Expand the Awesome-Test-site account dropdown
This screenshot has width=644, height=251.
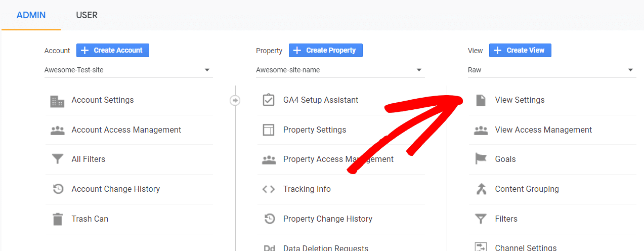coord(128,70)
